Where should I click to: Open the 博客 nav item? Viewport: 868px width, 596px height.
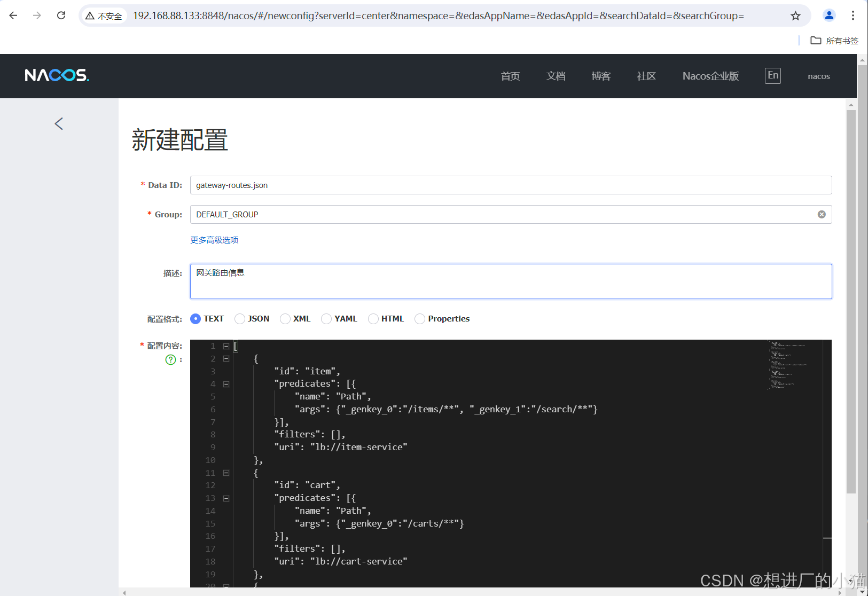pos(601,76)
